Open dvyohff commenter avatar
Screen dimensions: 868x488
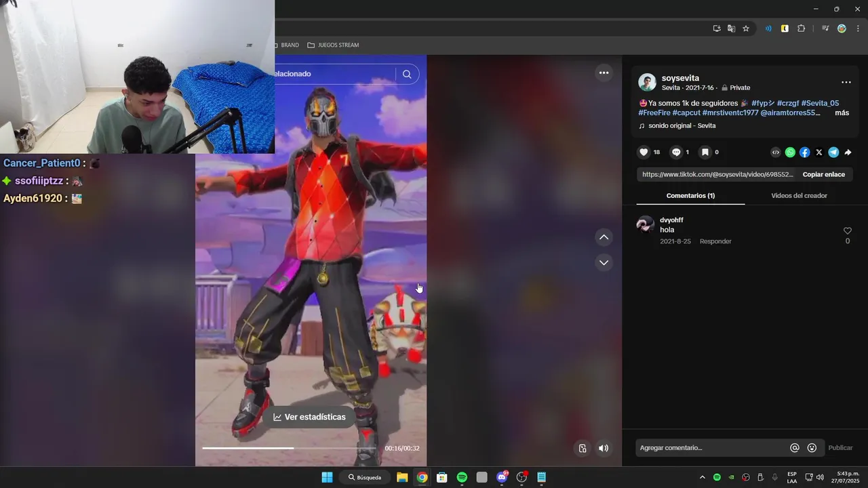(646, 224)
